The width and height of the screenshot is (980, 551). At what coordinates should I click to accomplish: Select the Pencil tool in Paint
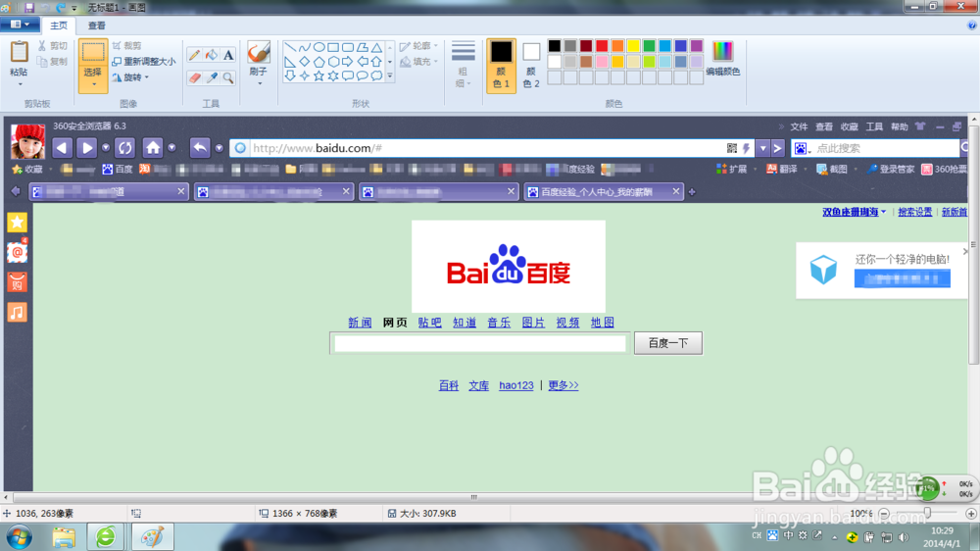click(194, 55)
